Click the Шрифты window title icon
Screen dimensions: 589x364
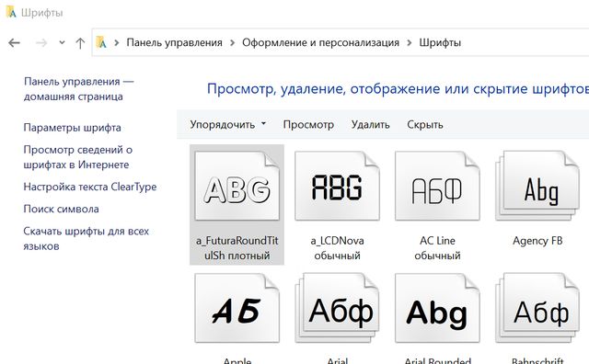coord(11,12)
